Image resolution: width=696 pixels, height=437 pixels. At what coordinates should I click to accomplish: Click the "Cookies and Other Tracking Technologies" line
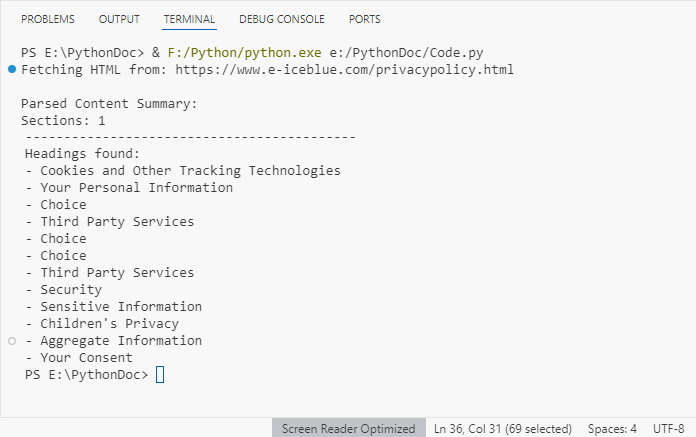point(183,171)
